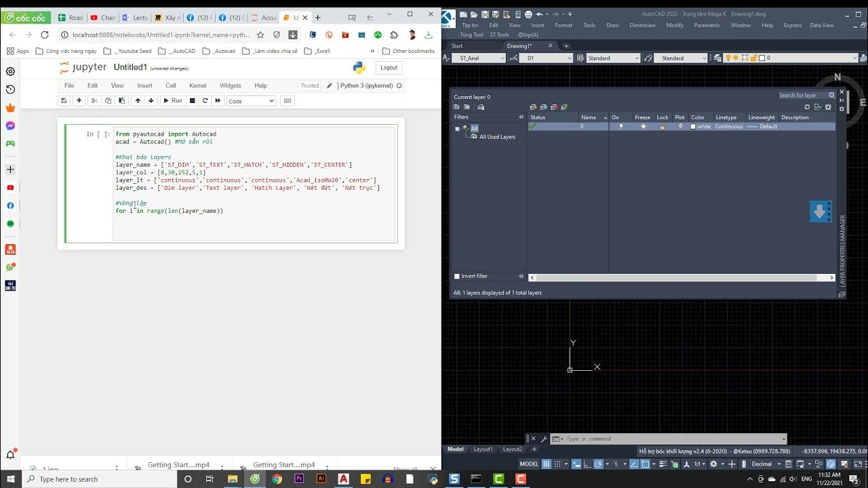Viewport: 868px width, 488px height.
Task: Collapse the All filter tree node
Action: click(457, 129)
